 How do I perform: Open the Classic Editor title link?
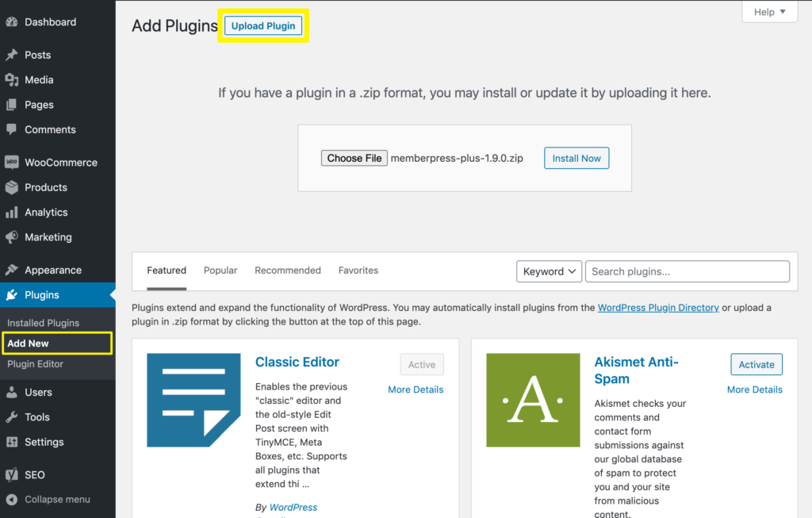click(297, 362)
